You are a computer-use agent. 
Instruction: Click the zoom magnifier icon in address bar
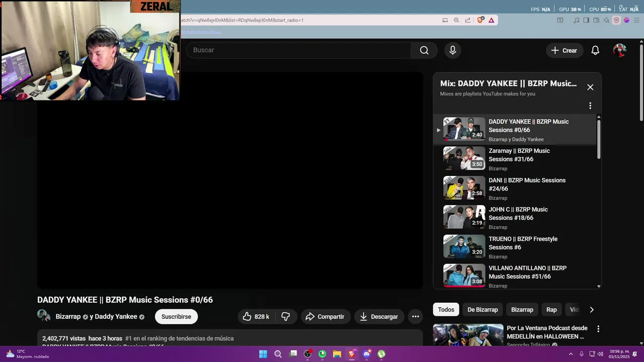point(456,20)
